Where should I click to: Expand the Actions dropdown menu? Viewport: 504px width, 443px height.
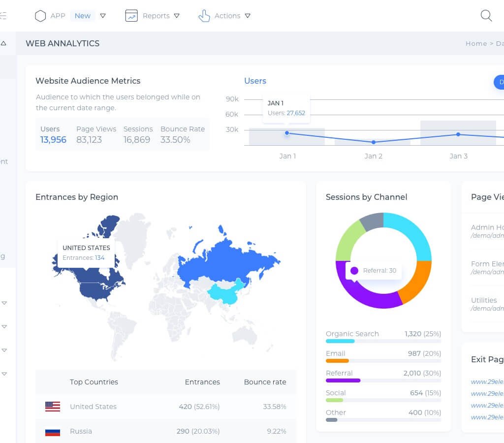tap(248, 16)
